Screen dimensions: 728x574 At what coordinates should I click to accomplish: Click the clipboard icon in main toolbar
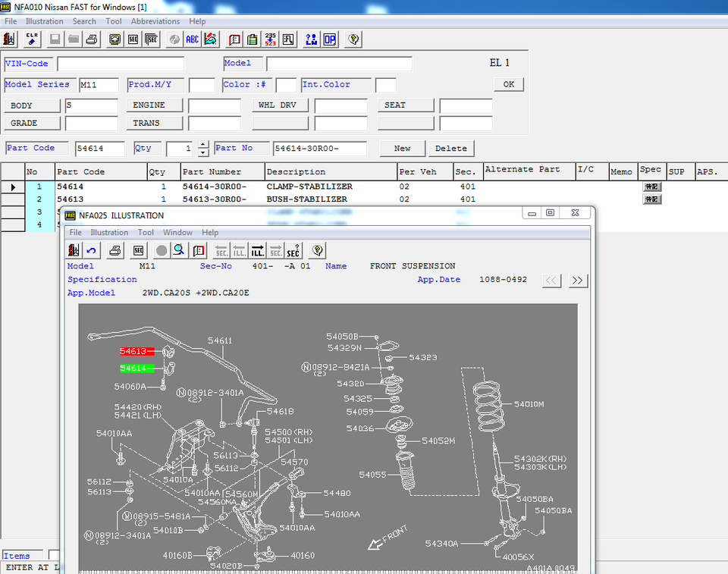pyautogui.click(x=253, y=39)
